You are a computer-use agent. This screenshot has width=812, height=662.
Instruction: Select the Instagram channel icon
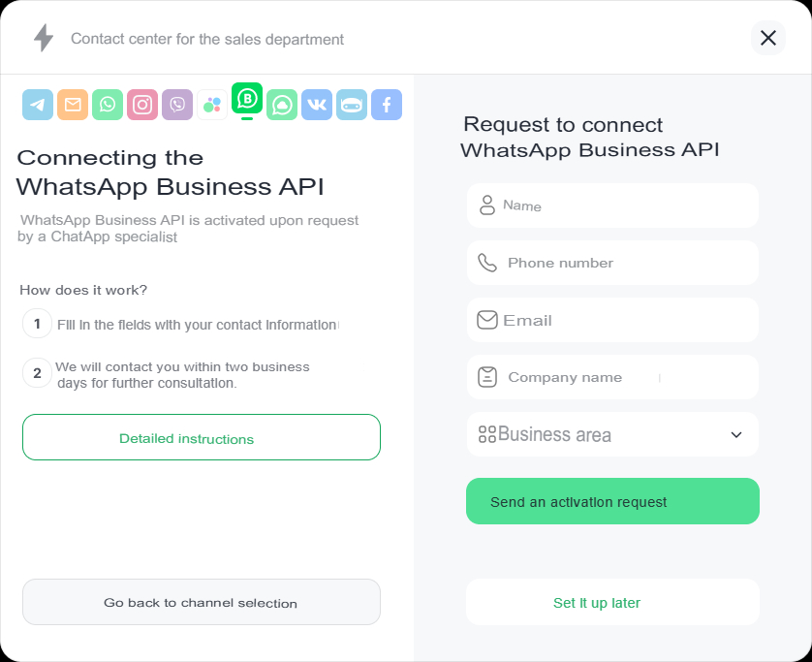pos(142,105)
